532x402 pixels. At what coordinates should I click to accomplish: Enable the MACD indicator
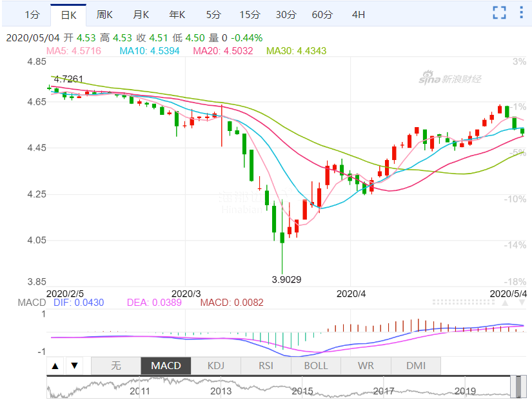166,366
